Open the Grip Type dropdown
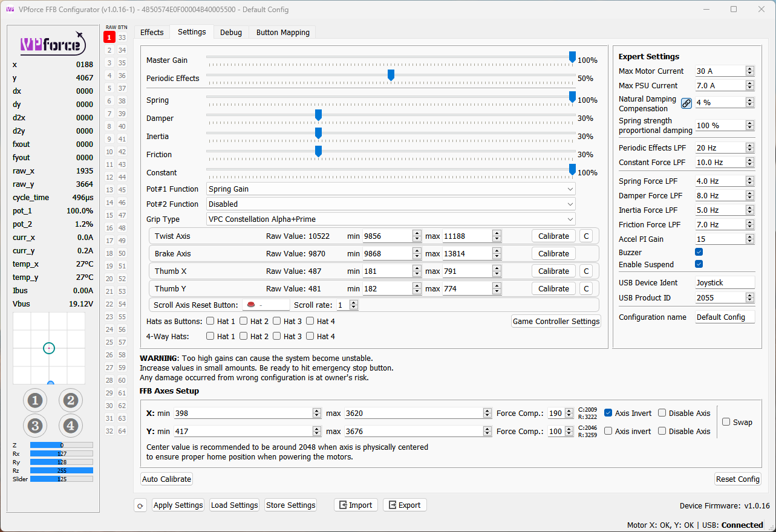 [569, 219]
